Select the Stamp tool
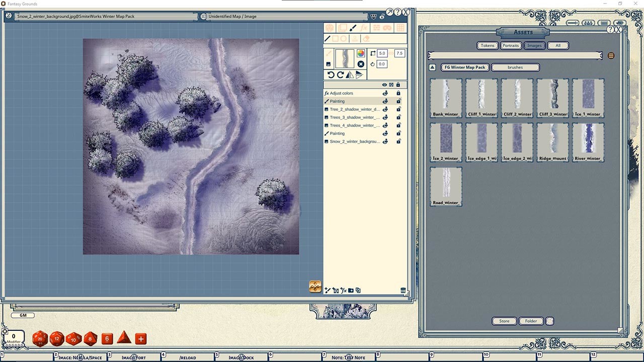 (x=354, y=39)
